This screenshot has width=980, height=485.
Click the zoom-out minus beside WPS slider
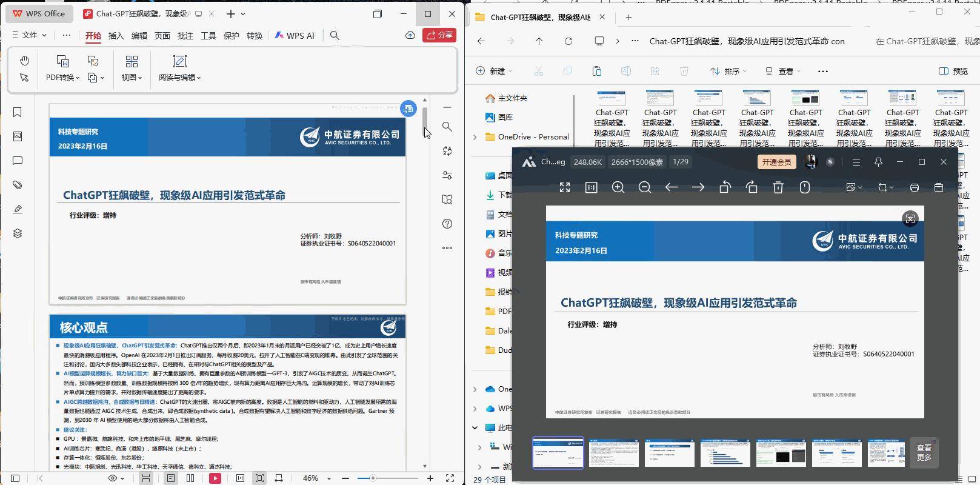[345, 478]
